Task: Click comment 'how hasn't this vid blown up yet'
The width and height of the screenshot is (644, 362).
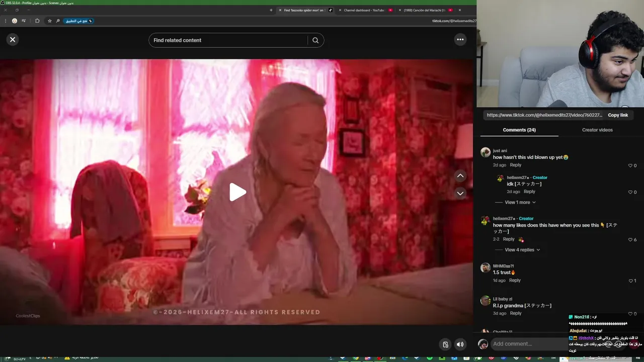Action: pyautogui.click(x=530, y=157)
